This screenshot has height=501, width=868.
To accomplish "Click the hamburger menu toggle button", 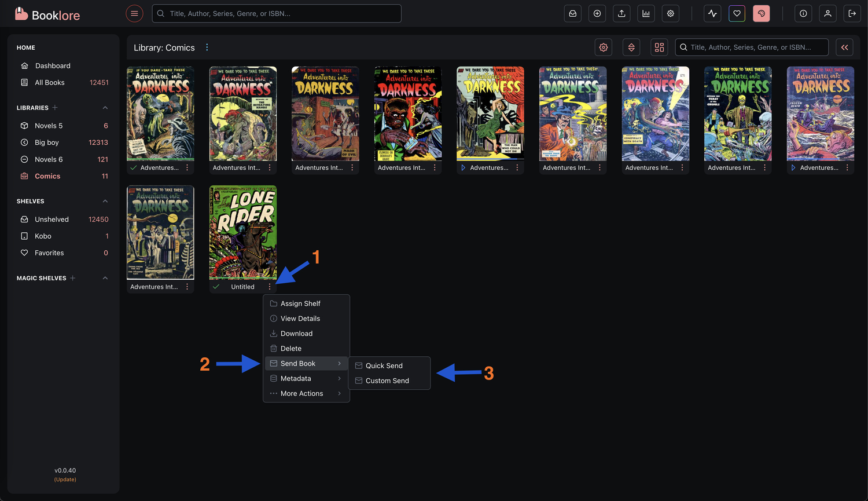I will point(134,13).
